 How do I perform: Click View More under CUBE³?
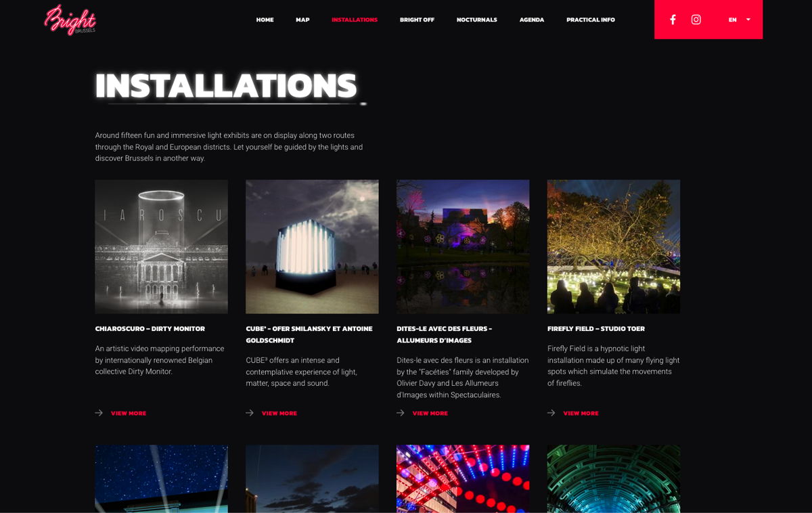tap(279, 413)
